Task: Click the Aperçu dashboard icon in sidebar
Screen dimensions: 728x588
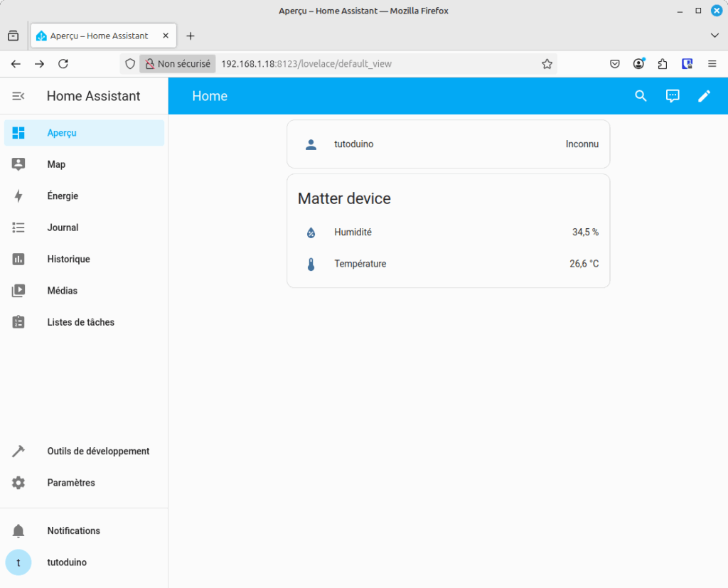Action: point(18,133)
